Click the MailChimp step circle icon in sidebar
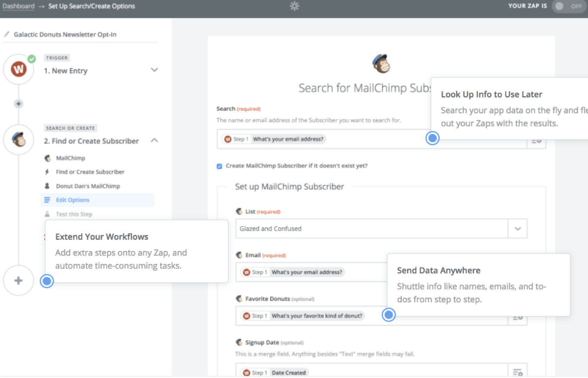 tap(18, 139)
